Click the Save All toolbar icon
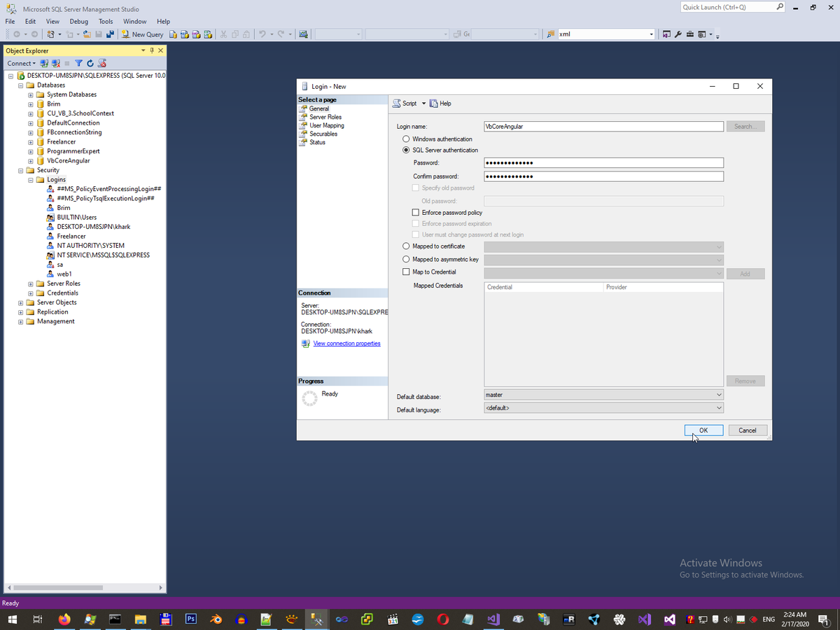840x630 pixels. (111, 34)
